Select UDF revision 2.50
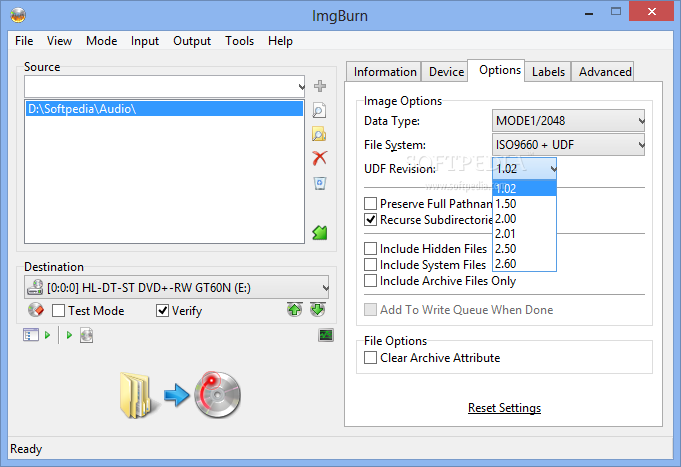 tap(524, 248)
